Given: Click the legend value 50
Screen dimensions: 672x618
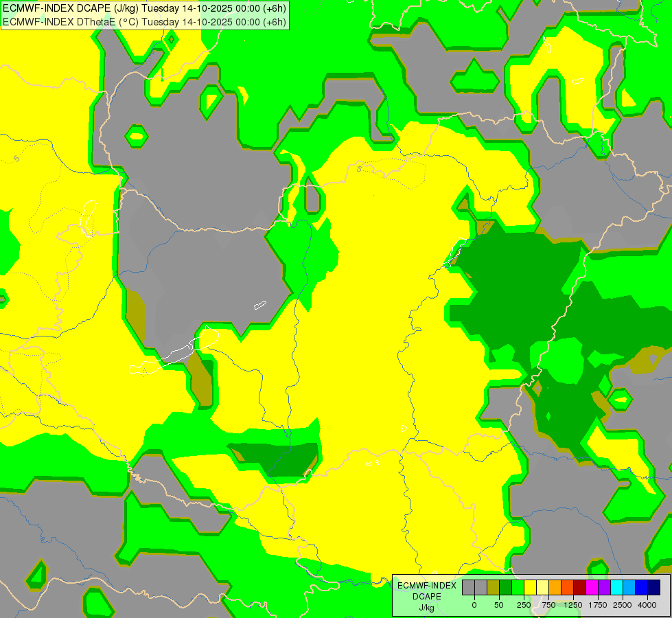Looking at the screenshot, I should tap(499, 605).
